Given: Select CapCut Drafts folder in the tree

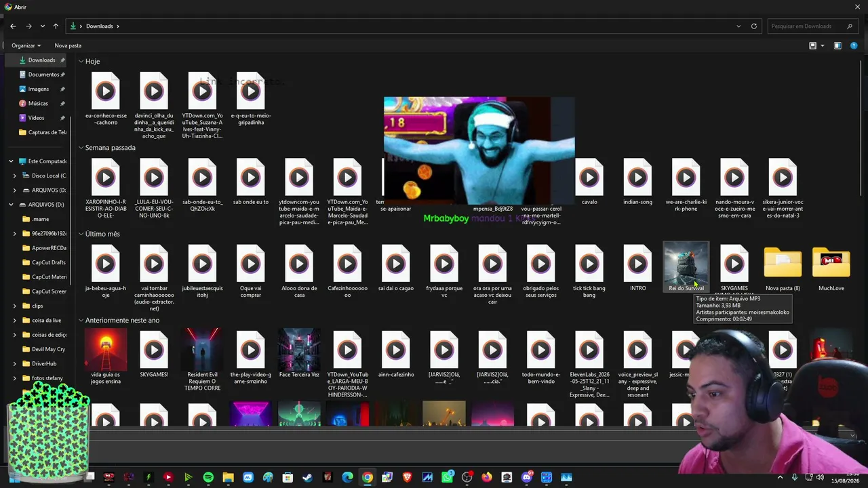Looking at the screenshot, I should pyautogui.click(x=44, y=262).
